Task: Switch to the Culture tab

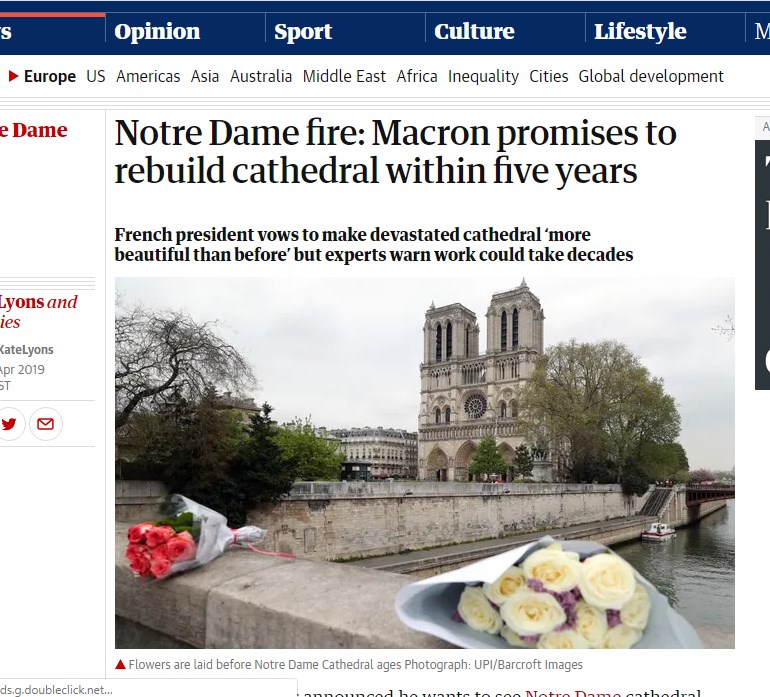Action: tap(474, 32)
